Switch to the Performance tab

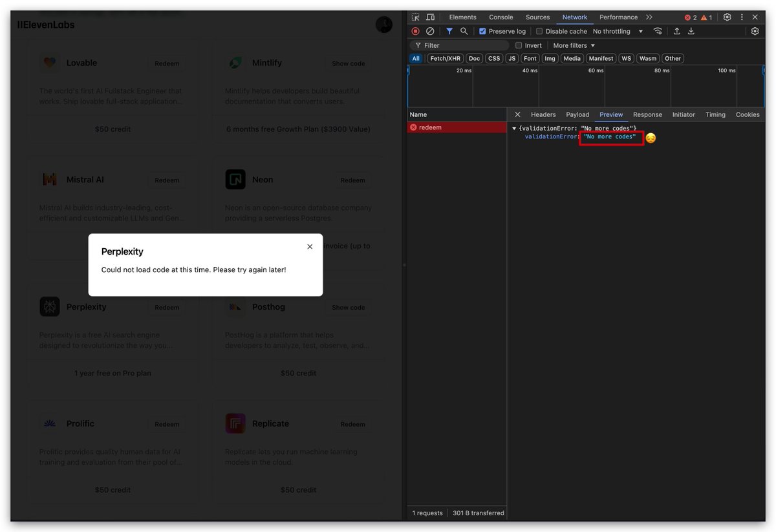pyautogui.click(x=618, y=17)
